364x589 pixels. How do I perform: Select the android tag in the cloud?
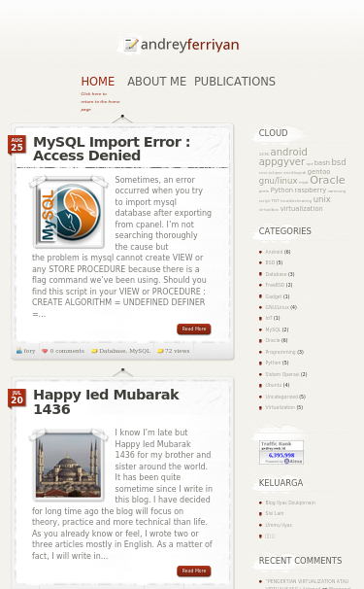[288, 152]
